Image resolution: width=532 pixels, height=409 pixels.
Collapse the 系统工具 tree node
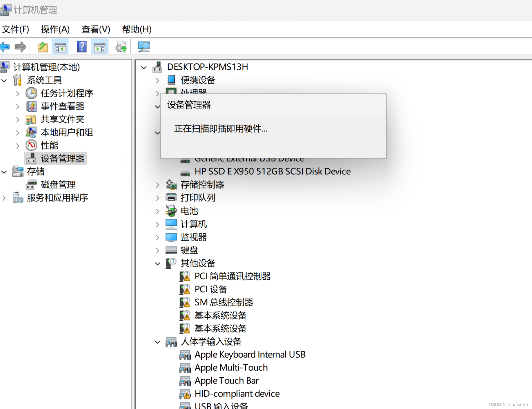[4, 80]
